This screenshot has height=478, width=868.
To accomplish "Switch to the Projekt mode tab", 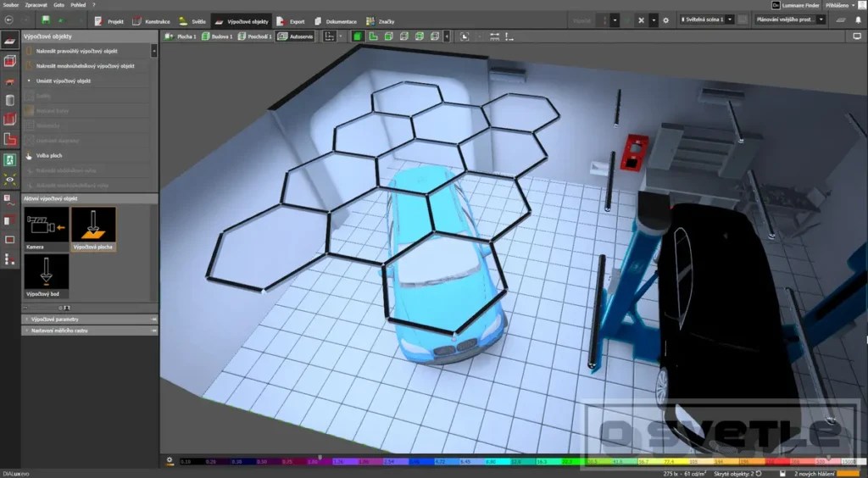I will (x=108, y=21).
